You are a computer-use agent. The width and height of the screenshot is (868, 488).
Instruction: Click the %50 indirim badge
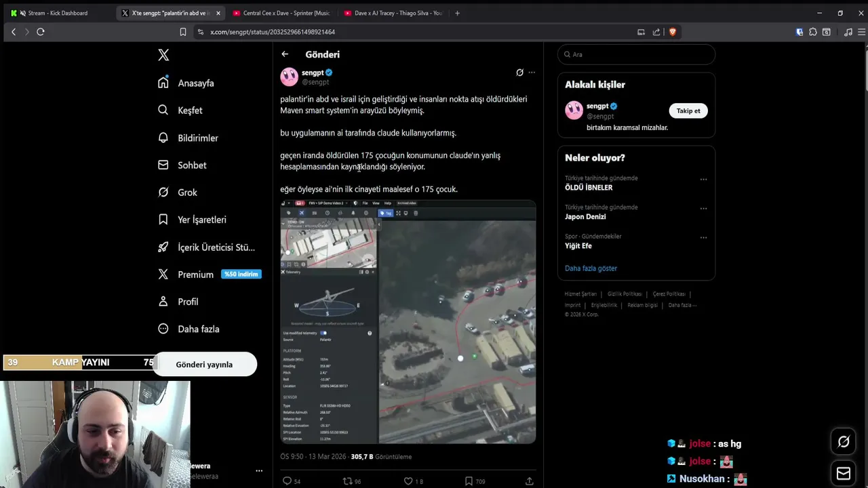coord(241,274)
